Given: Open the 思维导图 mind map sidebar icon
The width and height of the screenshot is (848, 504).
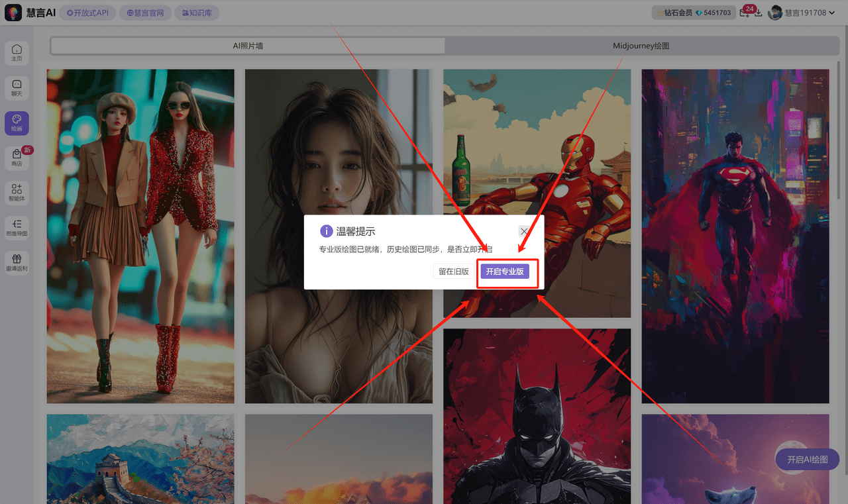Looking at the screenshot, I should pyautogui.click(x=17, y=228).
